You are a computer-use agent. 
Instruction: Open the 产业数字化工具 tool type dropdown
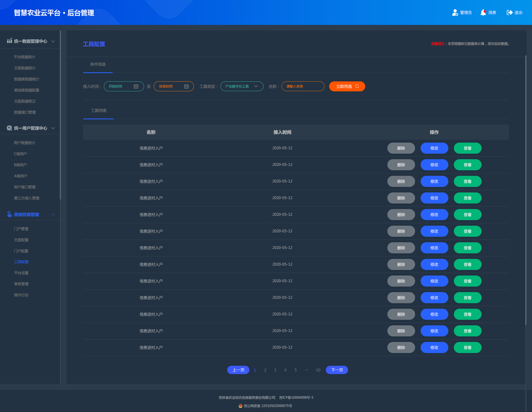242,86
